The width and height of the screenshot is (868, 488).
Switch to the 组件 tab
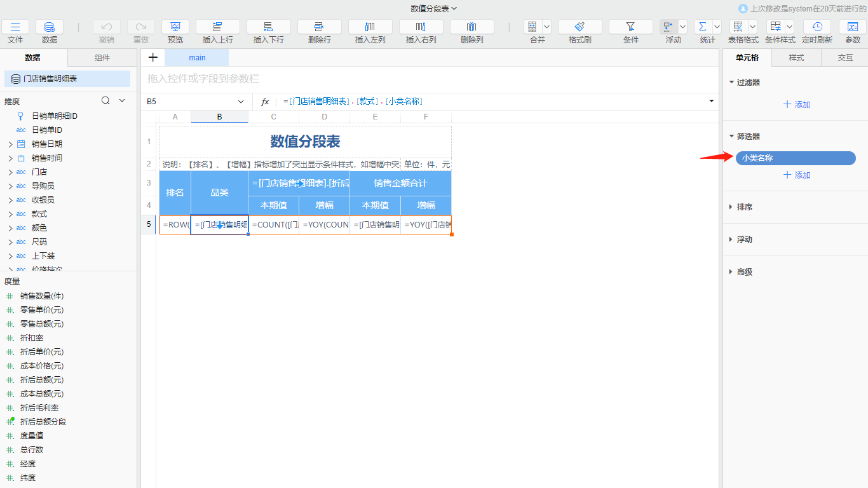tap(102, 57)
